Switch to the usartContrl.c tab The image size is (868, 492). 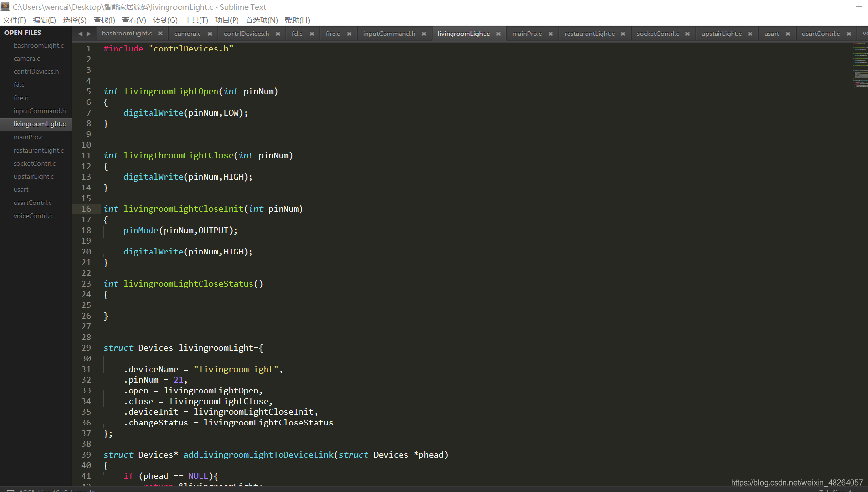(x=821, y=34)
